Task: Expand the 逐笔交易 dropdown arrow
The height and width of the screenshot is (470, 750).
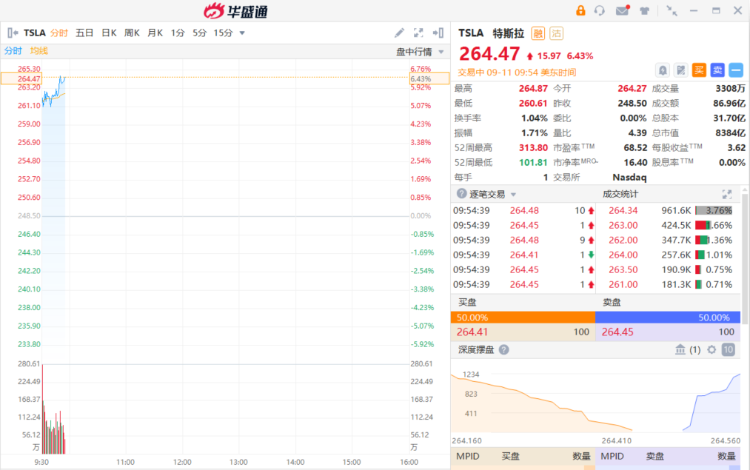Action: (514, 194)
